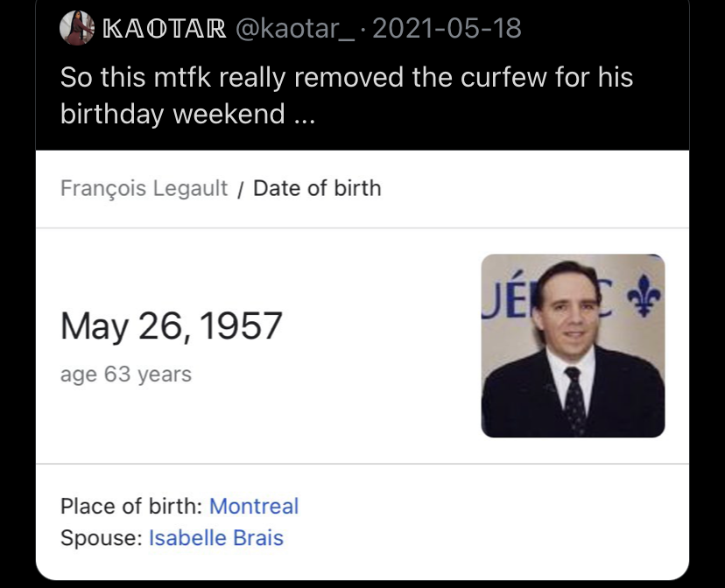Click the breadcrumb slash separator
This screenshot has width=725, height=588.
(240, 189)
